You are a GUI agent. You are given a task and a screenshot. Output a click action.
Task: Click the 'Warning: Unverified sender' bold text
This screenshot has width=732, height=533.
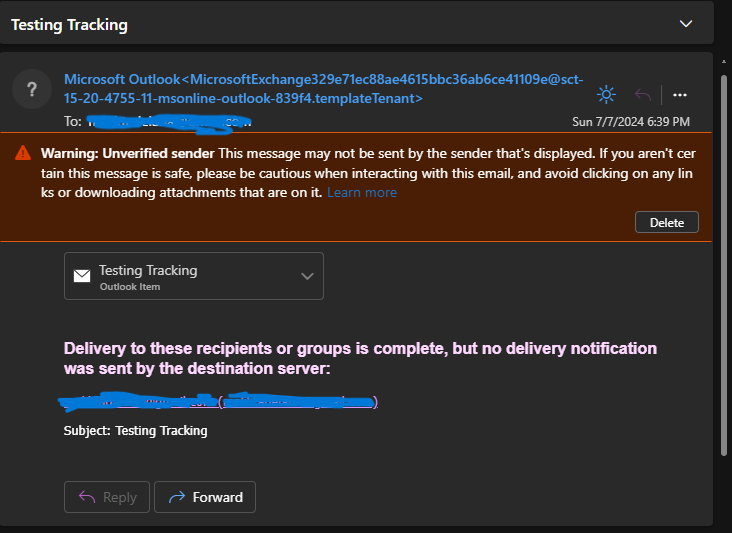pyautogui.click(x=127, y=154)
